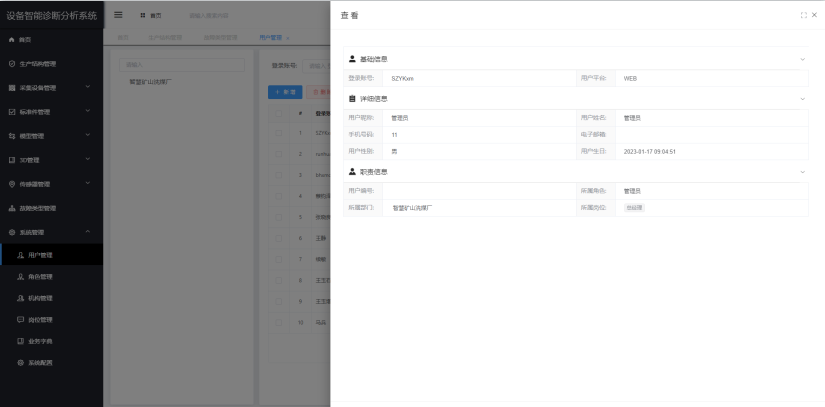The height and width of the screenshot is (407, 825).
Task: Click the 业务字典 book icon
Action: pyautogui.click(x=21, y=341)
